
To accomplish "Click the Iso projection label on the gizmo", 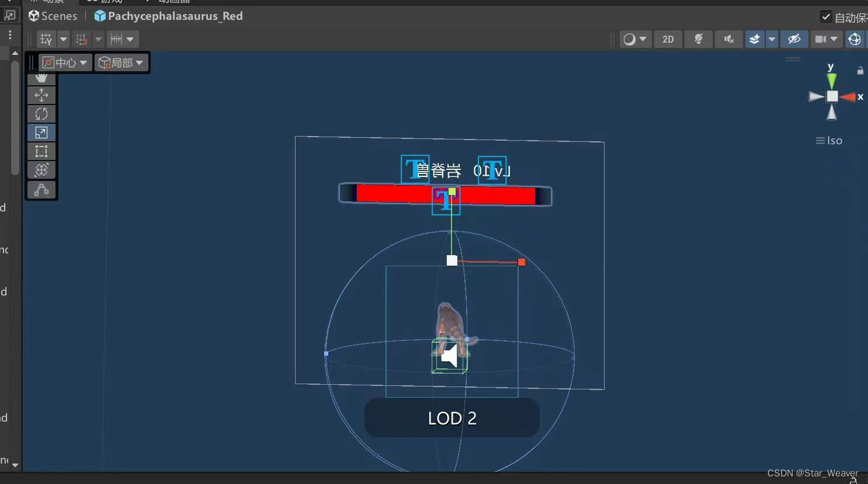I will (x=834, y=140).
